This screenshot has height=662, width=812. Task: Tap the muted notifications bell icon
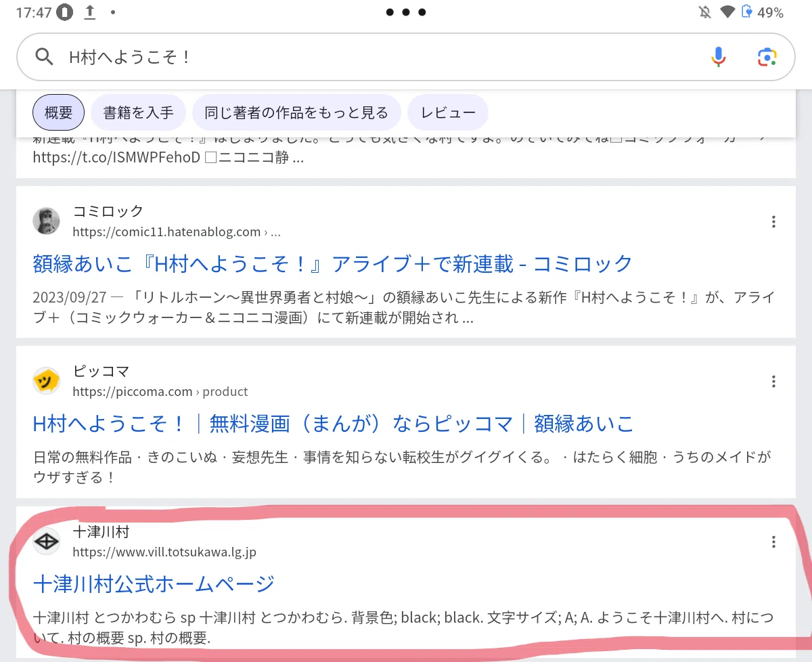[705, 12]
